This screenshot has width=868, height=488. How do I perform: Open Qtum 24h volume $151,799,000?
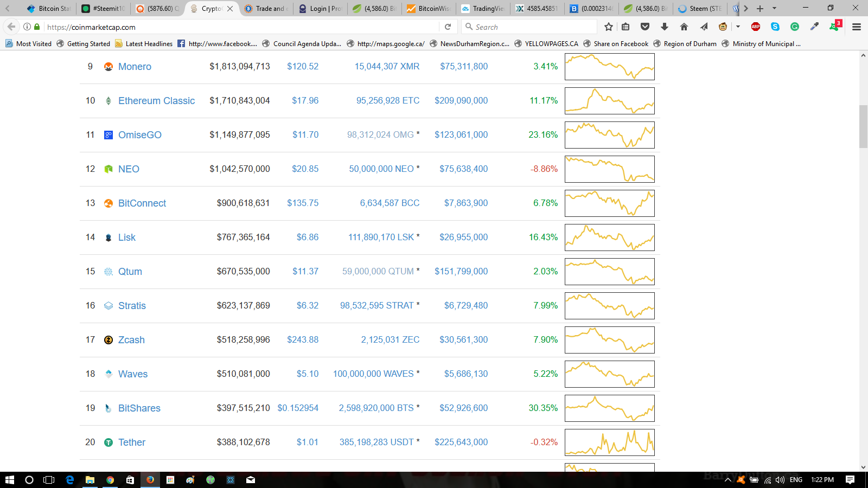tap(461, 271)
